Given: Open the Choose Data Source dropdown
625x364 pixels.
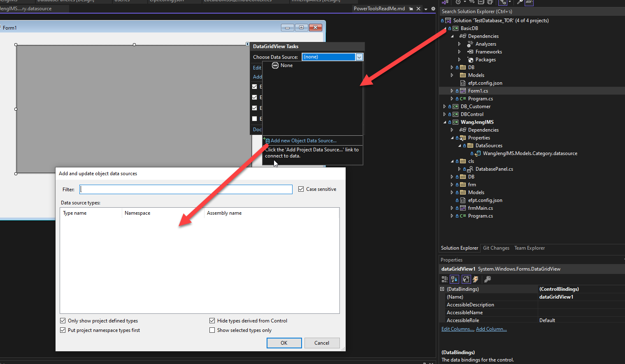Looking at the screenshot, I should [359, 57].
